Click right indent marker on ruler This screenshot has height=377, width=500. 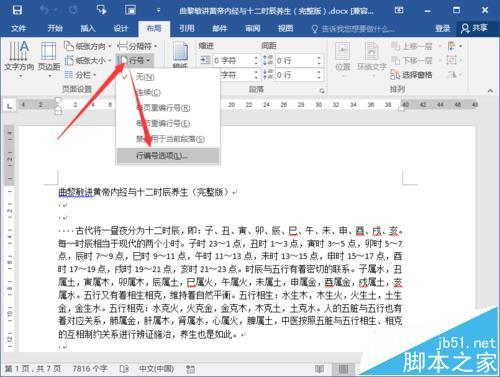click(402, 108)
